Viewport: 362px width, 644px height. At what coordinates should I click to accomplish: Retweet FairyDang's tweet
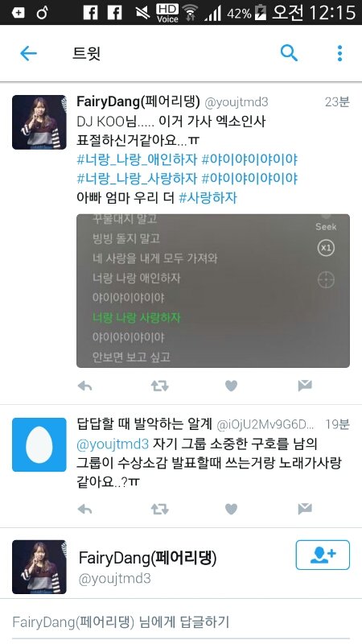pyautogui.click(x=159, y=386)
